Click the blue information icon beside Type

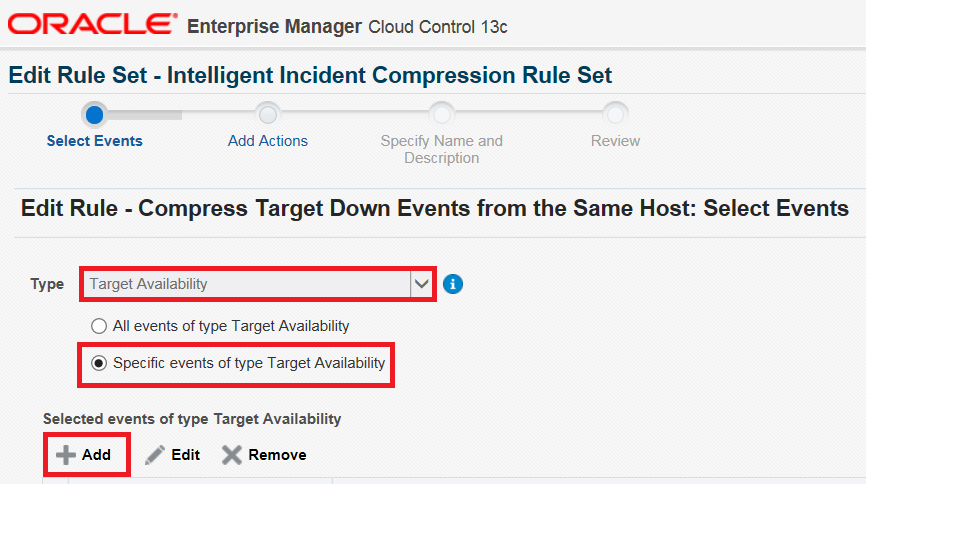tap(452, 284)
